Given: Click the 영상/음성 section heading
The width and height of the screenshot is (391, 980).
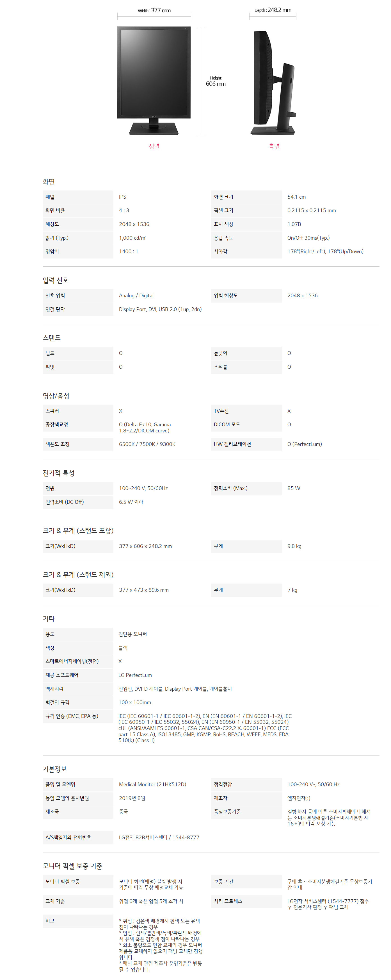Looking at the screenshot, I should (x=56, y=396).
